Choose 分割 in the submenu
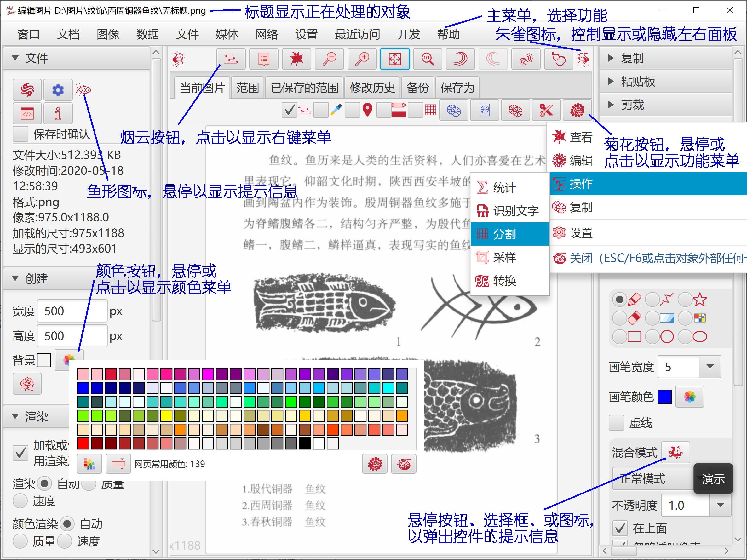This screenshot has height=560, width=747. pos(509,234)
